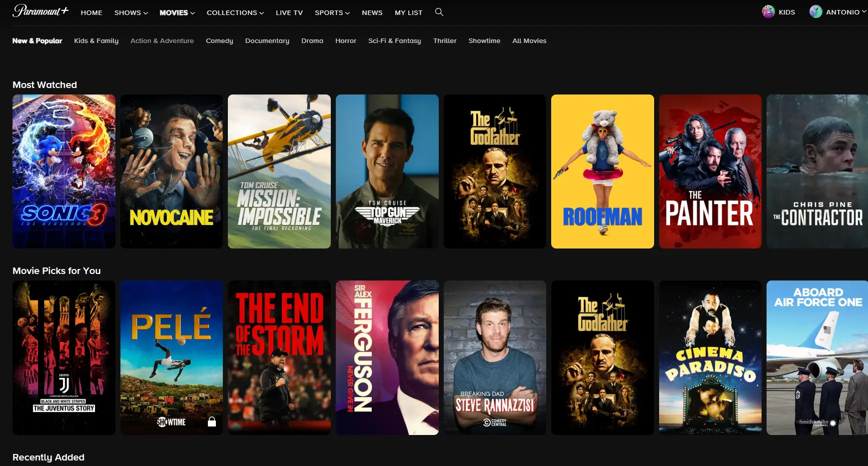Select The Godfather in Most Watched
This screenshot has height=466, width=868.
tap(495, 171)
